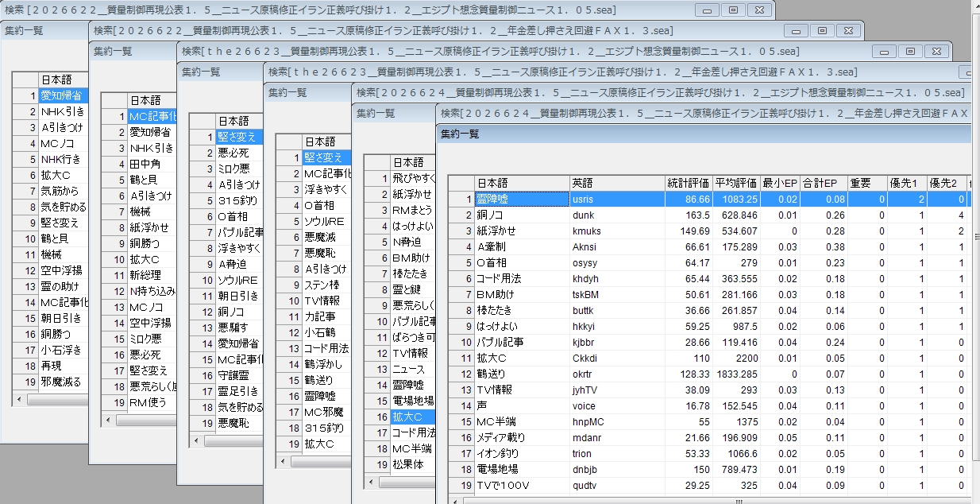Select the '霊と鍵' row
The image size is (980, 504).
pyautogui.click(x=414, y=289)
